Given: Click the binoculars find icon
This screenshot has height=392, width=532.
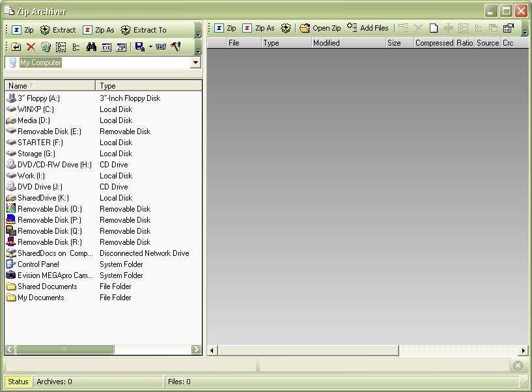Looking at the screenshot, I should (91, 47).
